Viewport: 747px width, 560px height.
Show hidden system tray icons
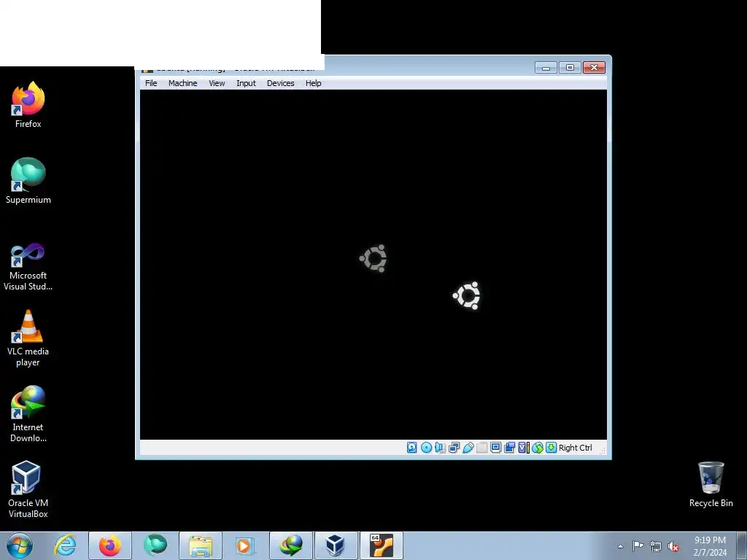click(x=620, y=546)
